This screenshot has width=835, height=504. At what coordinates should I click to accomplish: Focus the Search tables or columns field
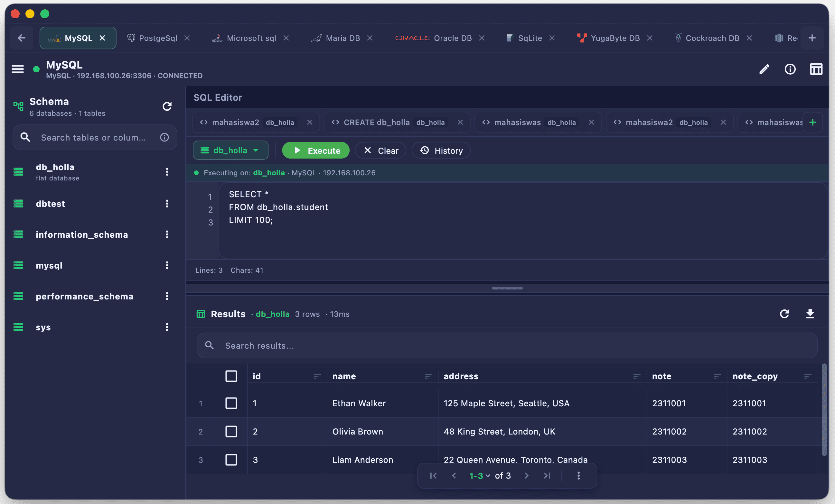coord(95,137)
